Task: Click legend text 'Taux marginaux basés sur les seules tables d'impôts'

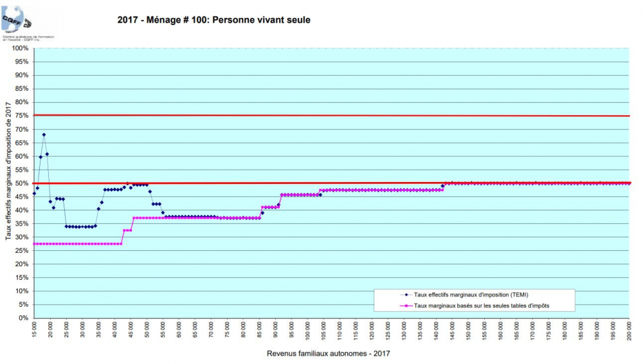Action: point(482,306)
